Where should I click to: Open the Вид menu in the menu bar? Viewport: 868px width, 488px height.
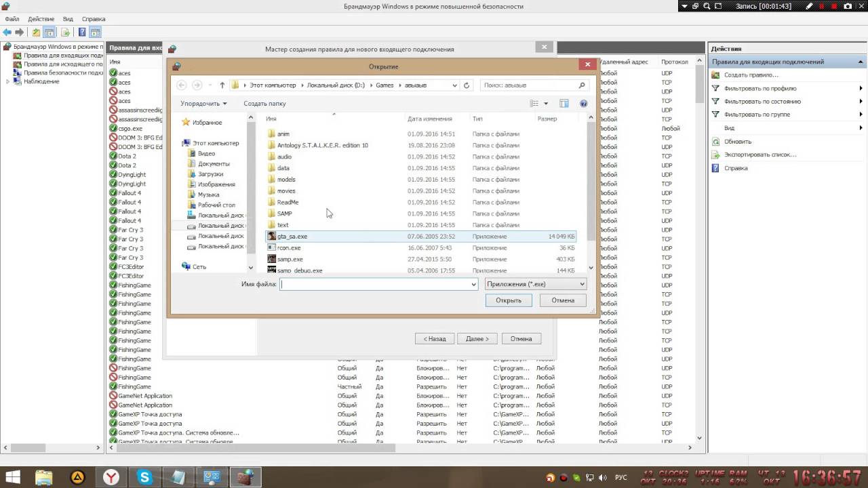68,19
